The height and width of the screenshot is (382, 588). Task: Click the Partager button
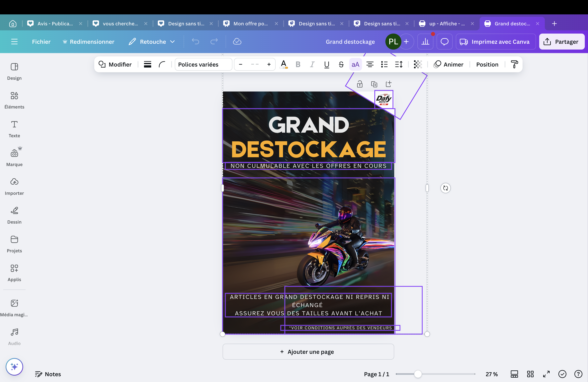pyautogui.click(x=561, y=42)
